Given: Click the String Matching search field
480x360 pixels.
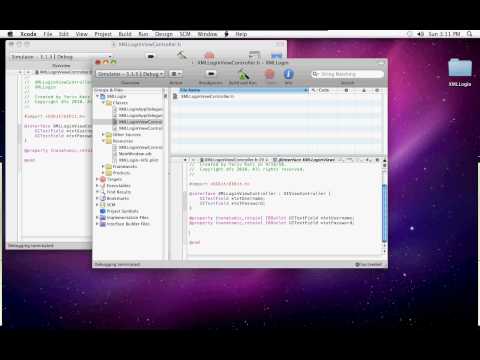Looking at the screenshot, I should (348, 74).
